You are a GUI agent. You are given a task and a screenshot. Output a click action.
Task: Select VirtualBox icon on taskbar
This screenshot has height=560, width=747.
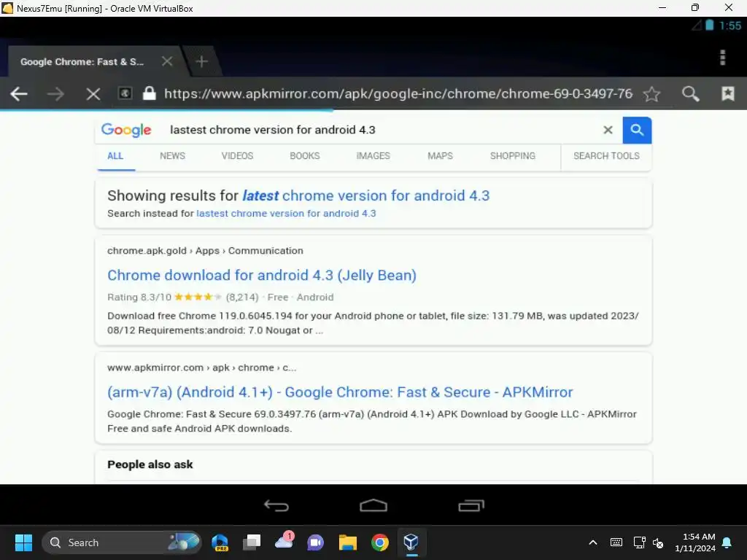point(411,542)
